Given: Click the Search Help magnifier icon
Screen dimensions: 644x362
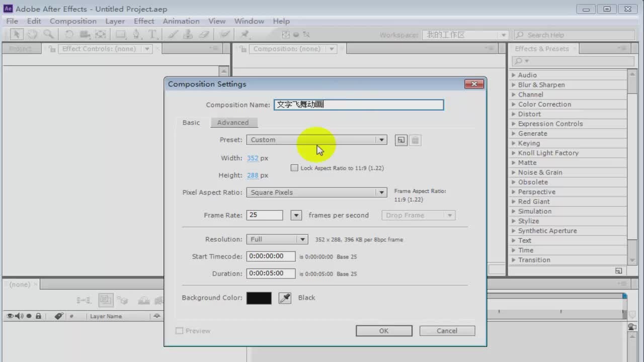Looking at the screenshot, I should (x=520, y=35).
